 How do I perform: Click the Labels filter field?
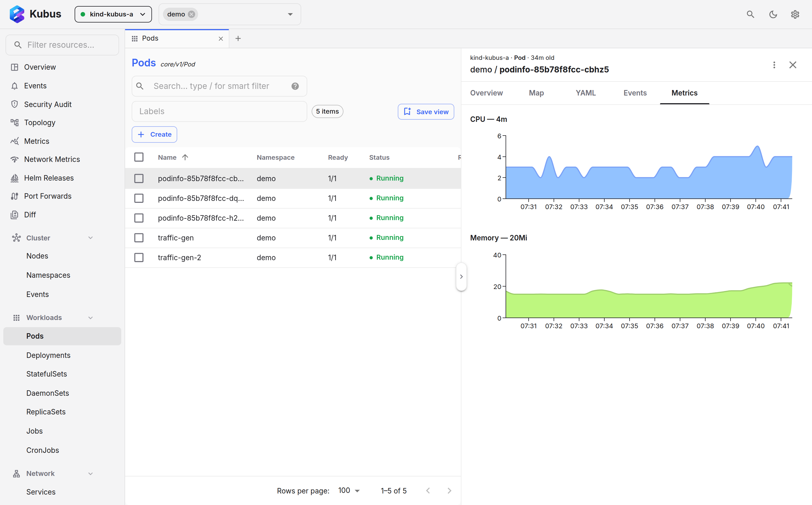click(219, 111)
